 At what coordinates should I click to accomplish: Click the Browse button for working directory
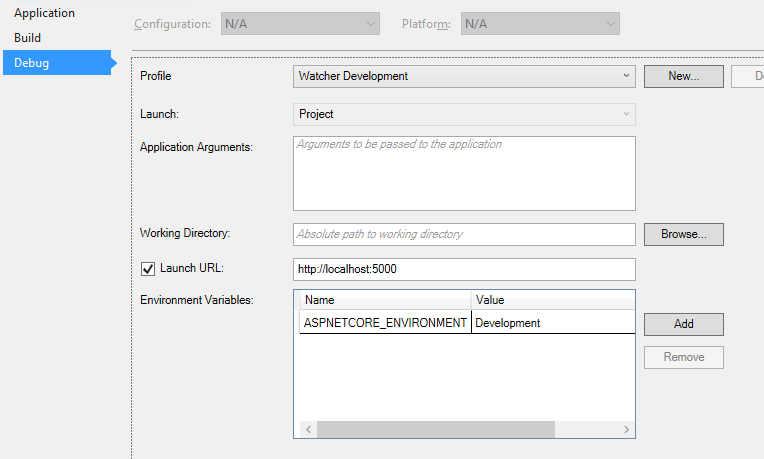pos(683,234)
